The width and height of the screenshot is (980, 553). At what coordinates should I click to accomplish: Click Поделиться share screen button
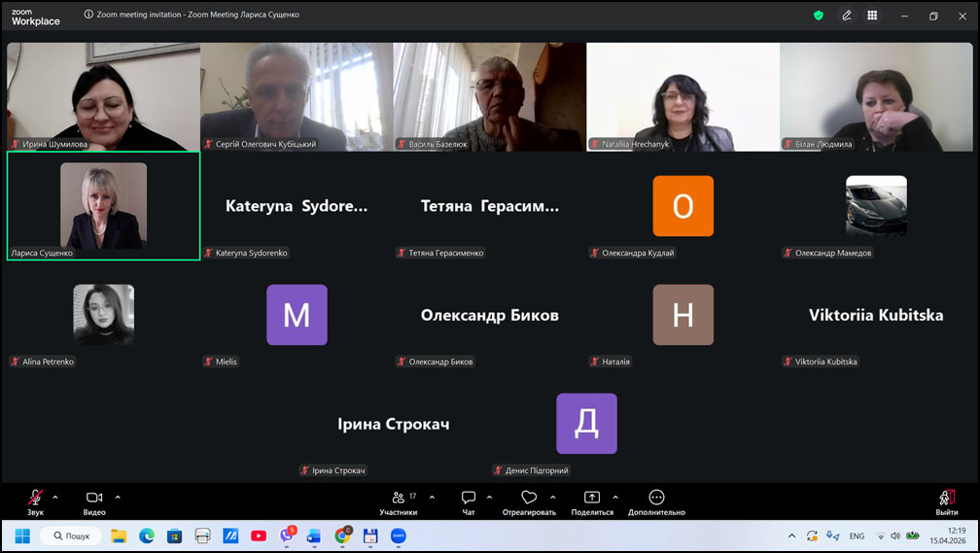tap(592, 502)
